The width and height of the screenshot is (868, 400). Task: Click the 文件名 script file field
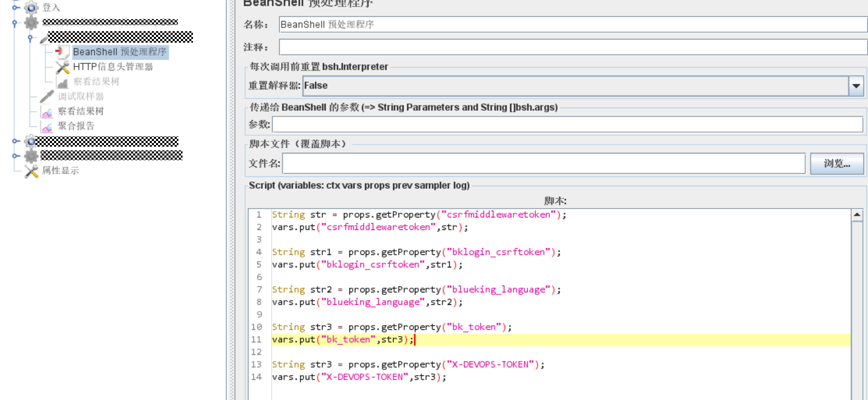click(543, 163)
